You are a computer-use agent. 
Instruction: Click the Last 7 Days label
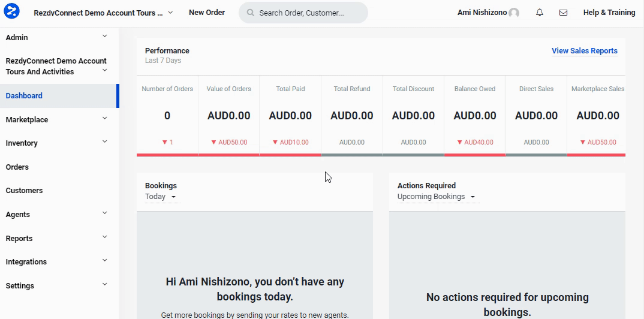[x=163, y=61]
